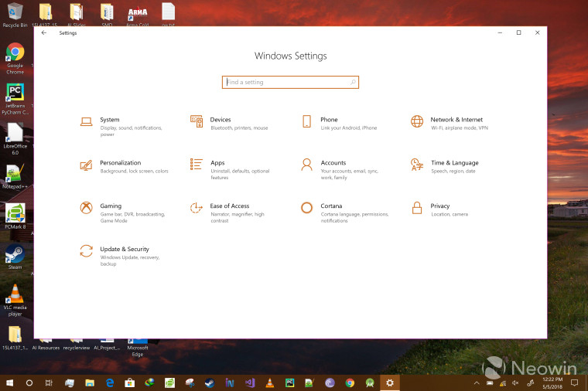Screen dimensions: 588x391
Task: Minimize the Settings window
Action: click(x=500, y=32)
